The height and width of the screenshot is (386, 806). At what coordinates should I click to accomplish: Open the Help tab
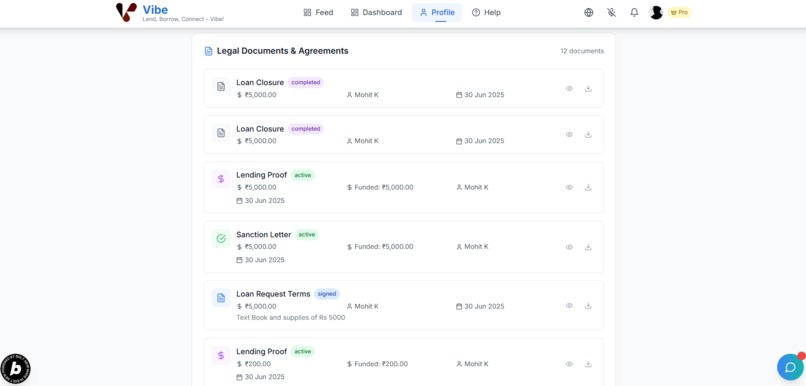point(486,12)
